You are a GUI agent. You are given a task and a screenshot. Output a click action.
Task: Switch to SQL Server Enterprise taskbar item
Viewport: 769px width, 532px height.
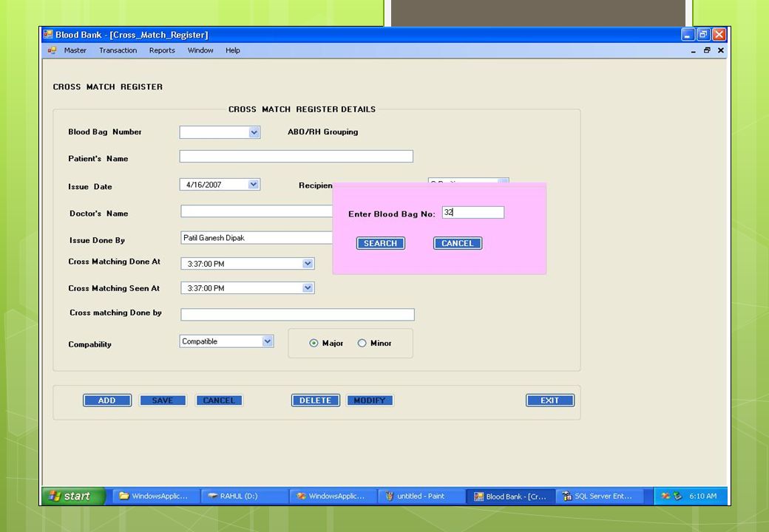pos(600,497)
